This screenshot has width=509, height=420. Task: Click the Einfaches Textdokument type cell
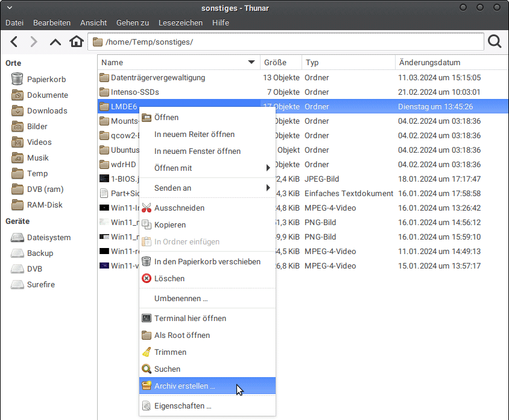click(349, 194)
